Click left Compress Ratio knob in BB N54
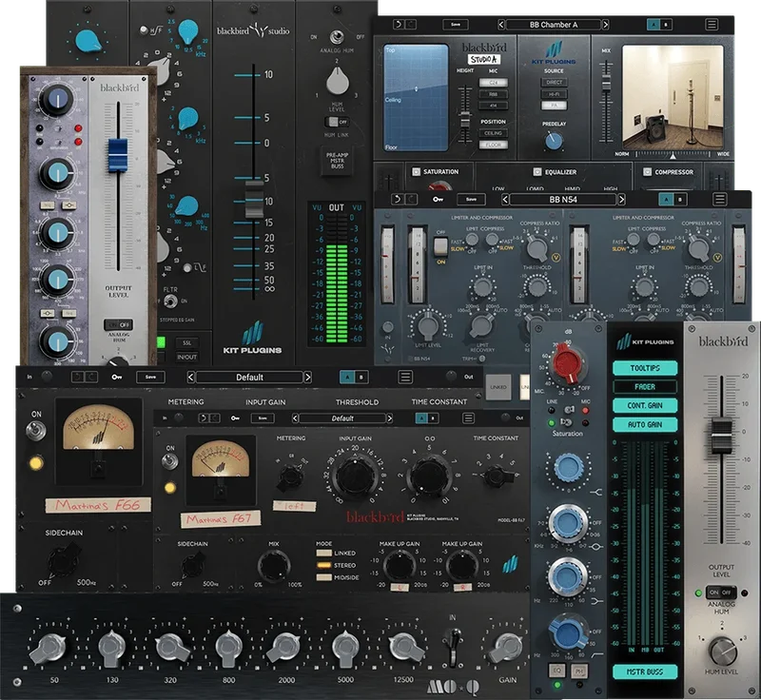 click(537, 248)
